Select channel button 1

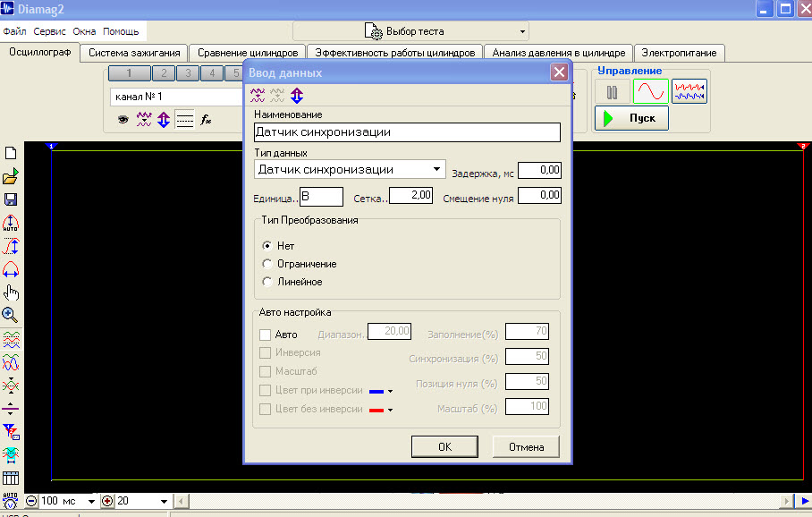[130, 73]
